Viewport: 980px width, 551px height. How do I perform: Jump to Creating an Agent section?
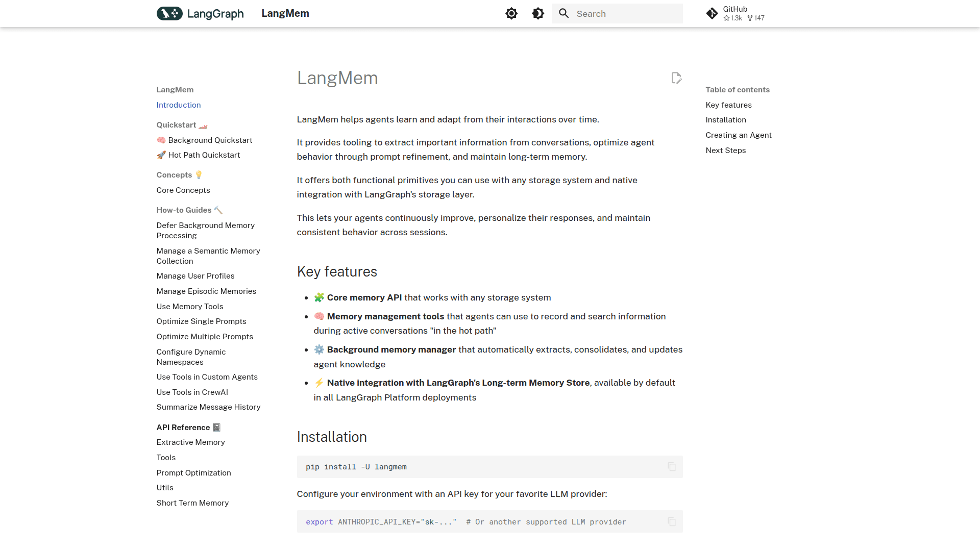[739, 135]
